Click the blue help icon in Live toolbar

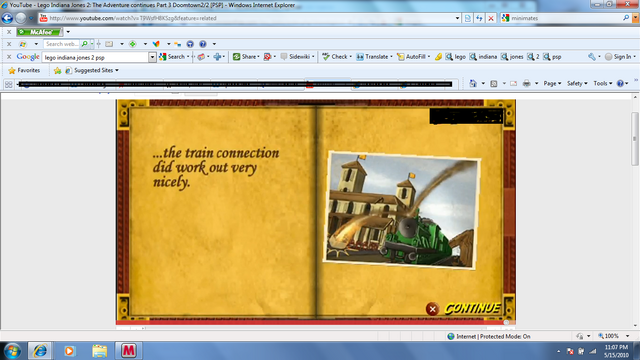coord(203,44)
